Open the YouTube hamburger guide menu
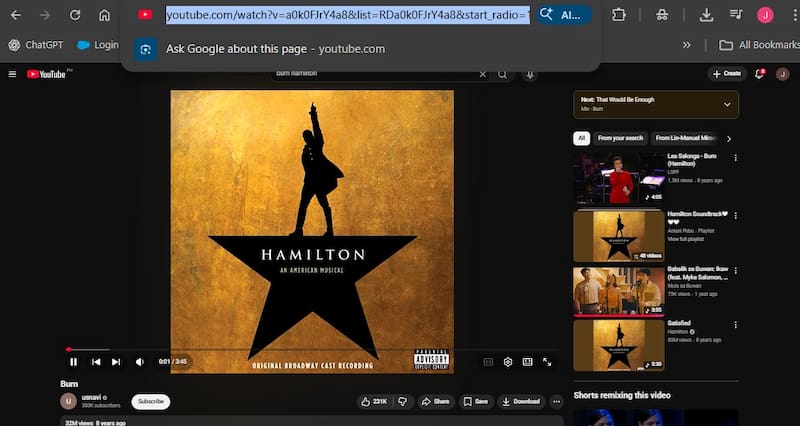The height and width of the screenshot is (426, 800). click(12, 74)
